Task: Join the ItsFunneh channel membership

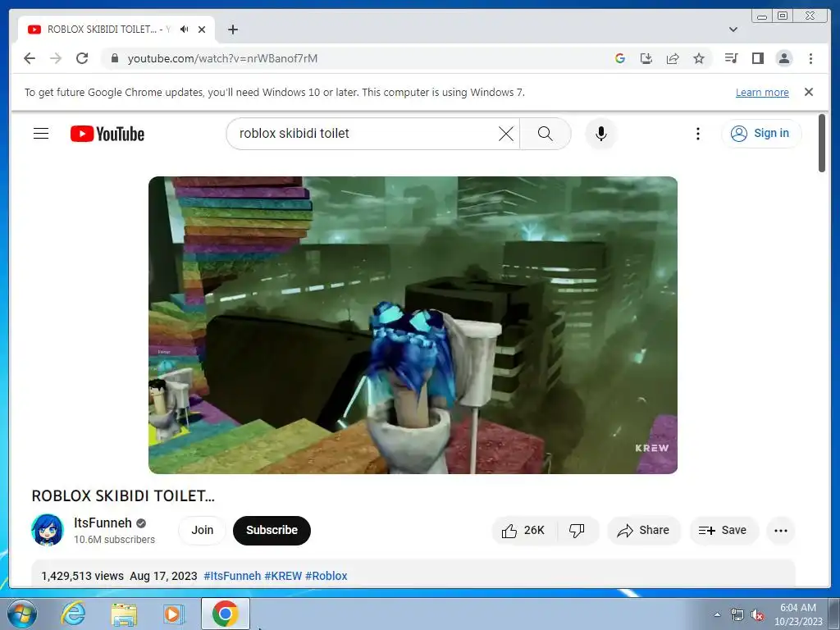Action: pyautogui.click(x=202, y=531)
